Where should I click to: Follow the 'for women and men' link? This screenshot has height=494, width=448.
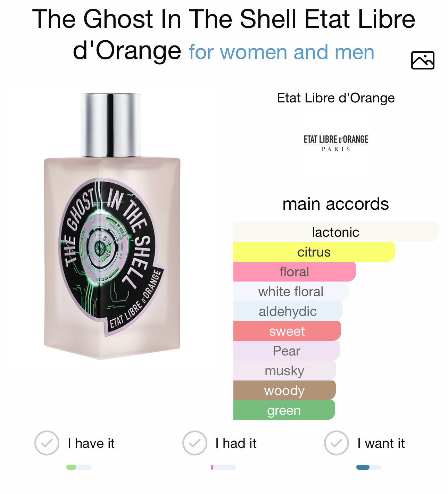(282, 52)
